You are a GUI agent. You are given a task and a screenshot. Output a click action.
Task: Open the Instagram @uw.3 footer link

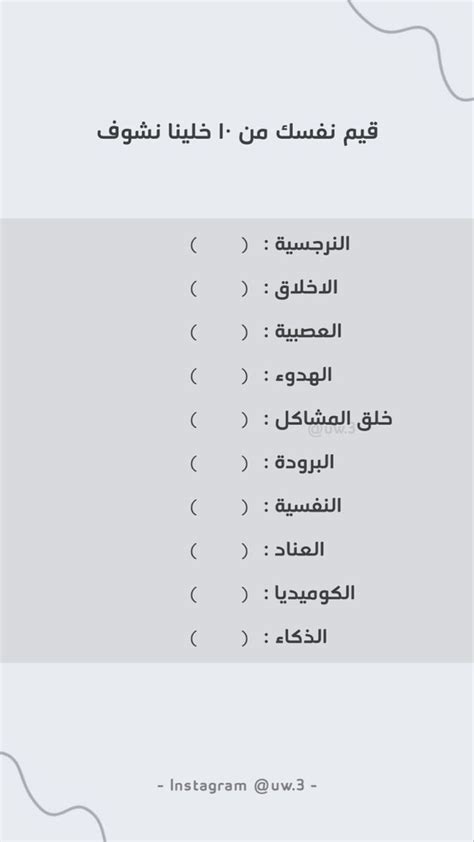tap(237, 786)
